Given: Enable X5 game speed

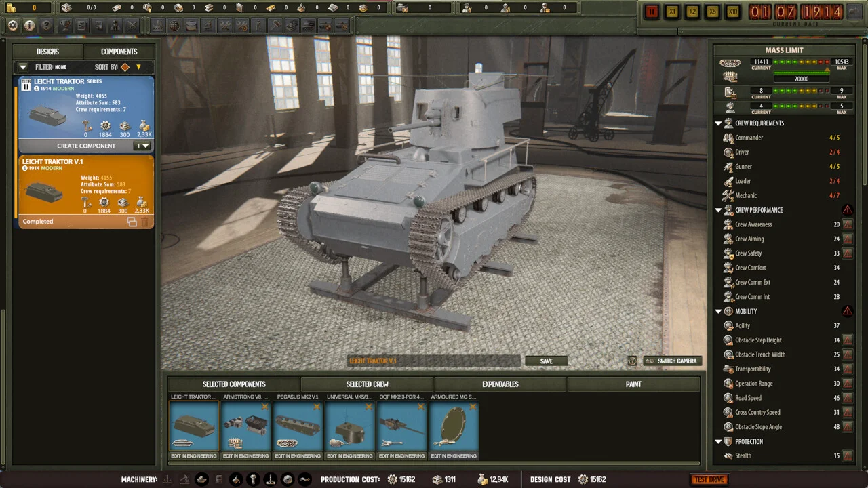Looking at the screenshot, I should click(713, 12).
